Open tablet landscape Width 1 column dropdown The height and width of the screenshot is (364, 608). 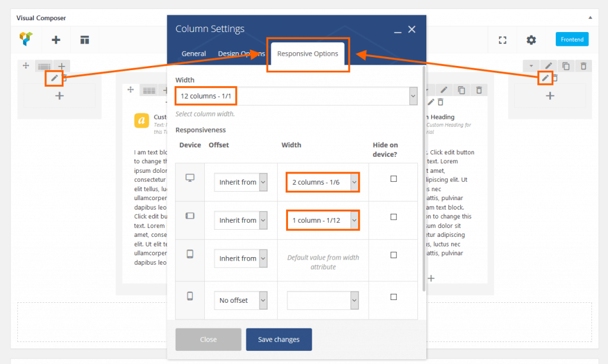(x=322, y=220)
